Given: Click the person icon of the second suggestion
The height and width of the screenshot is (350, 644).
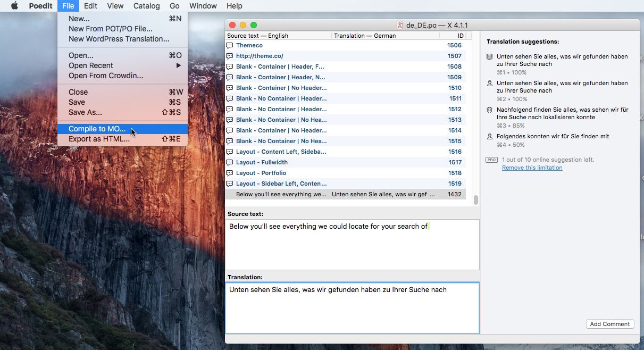Looking at the screenshot, I should pyautogui.click(x=489, y=83).
